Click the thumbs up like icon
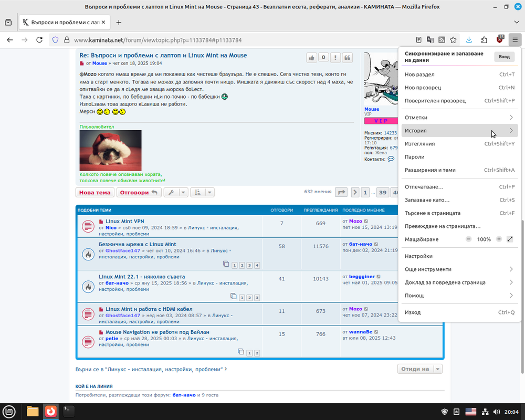The image size is (525, 420). click(x=311, y=58)
